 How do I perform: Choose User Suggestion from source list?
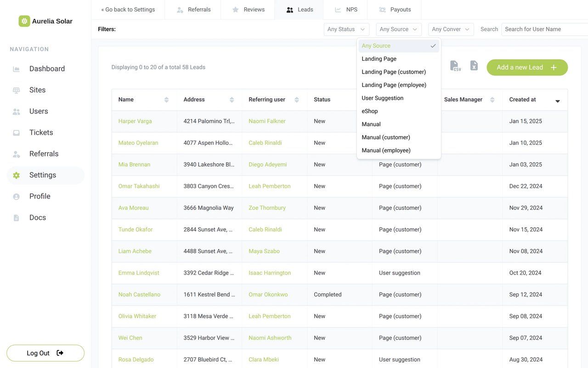tap(399, 98)
